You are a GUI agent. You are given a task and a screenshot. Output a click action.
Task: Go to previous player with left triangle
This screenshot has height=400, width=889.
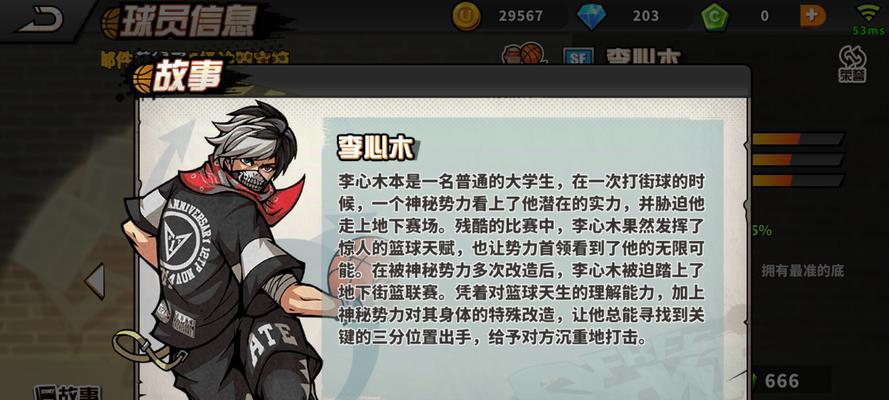(x=95, y=280)
